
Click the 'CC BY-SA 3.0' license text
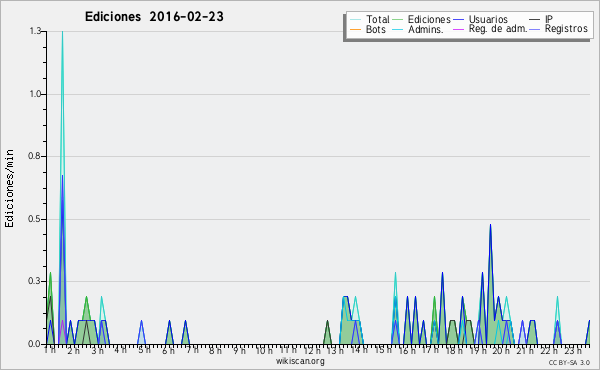[569, 362]
